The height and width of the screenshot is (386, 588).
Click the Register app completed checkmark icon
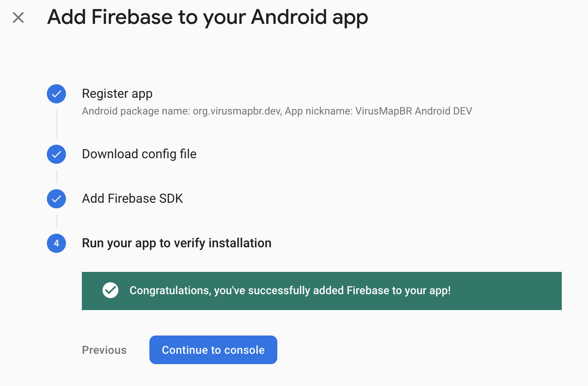pyautogui.click(x=56, y=94)
